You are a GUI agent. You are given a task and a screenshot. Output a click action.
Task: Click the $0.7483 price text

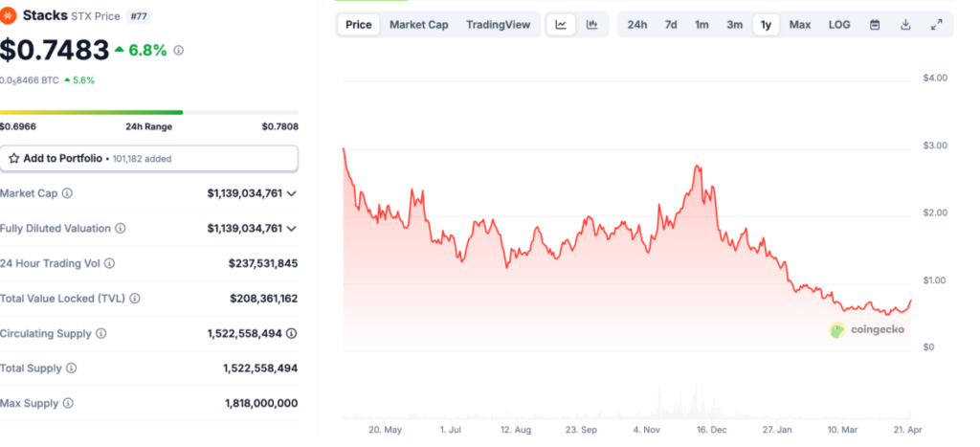tap(55, 51)
